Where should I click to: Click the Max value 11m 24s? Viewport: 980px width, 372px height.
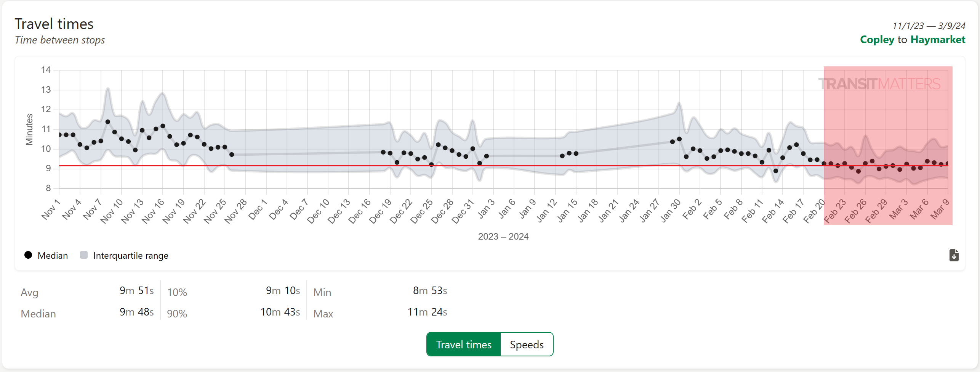pyautogui.click(x=427, y=312)
